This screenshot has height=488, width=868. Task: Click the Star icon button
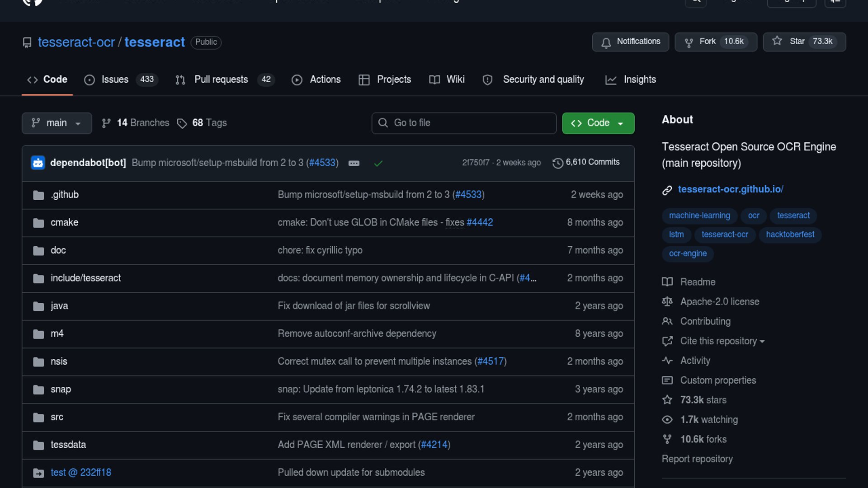777,41
